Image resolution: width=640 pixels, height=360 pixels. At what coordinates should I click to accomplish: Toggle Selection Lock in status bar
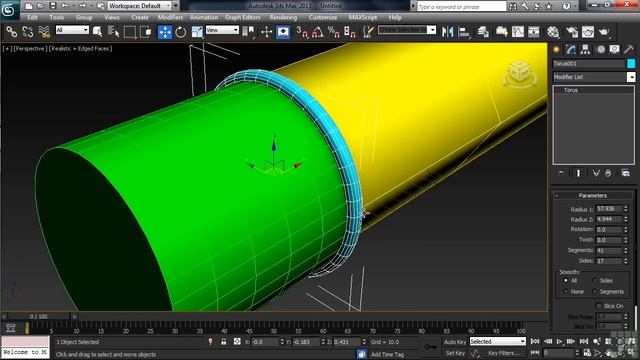tap(223, 342)
